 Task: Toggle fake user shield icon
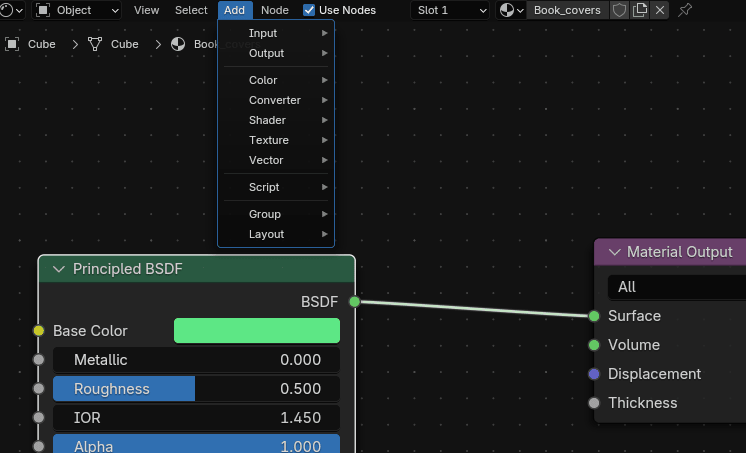click(620, 10)
